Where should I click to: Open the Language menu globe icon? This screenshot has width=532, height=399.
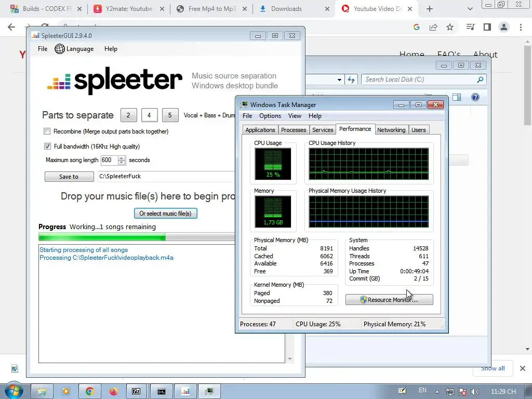(x=60, y=49)
